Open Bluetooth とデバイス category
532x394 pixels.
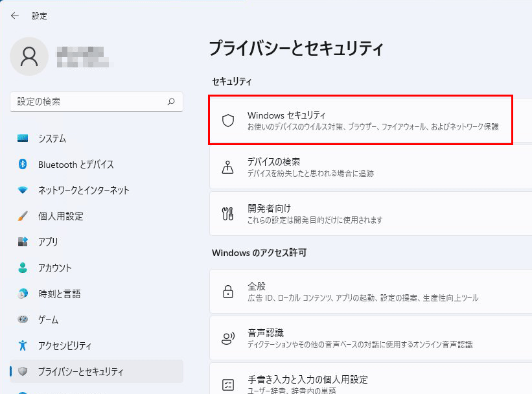point(97,164)
